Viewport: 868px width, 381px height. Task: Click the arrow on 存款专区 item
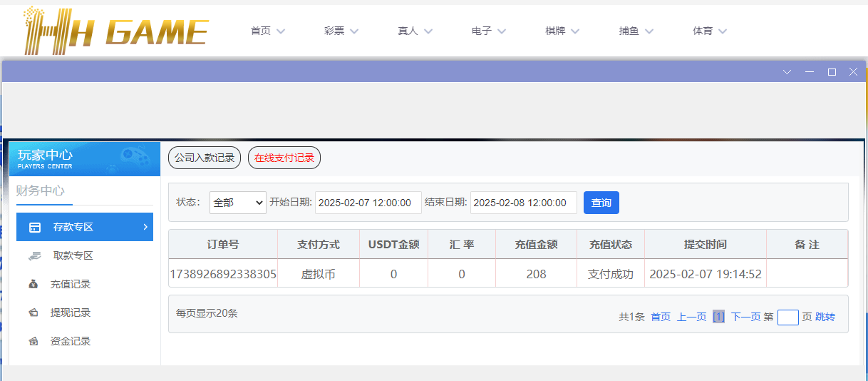[145, 227]
